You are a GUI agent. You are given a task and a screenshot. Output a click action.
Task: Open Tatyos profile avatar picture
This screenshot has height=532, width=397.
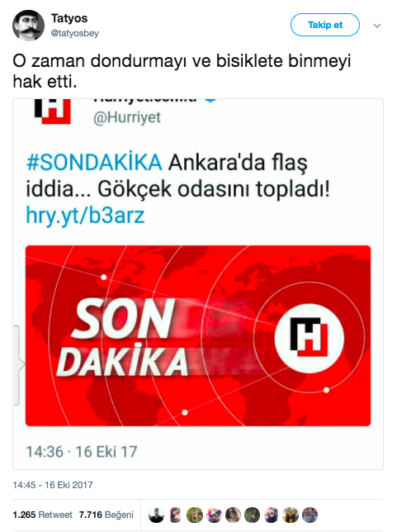pos(29,26)
